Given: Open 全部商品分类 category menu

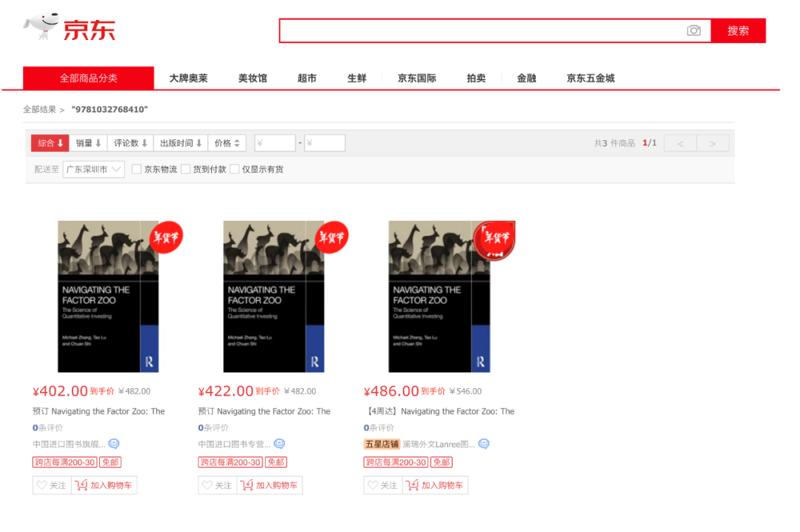Looking at the screenshot, I should tap(88, 78).
